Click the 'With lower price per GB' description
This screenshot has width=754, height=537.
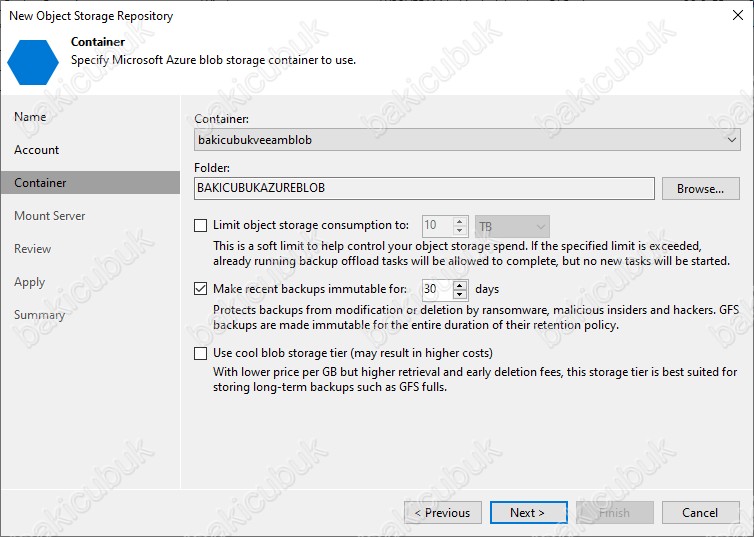[x=475, y=379]
